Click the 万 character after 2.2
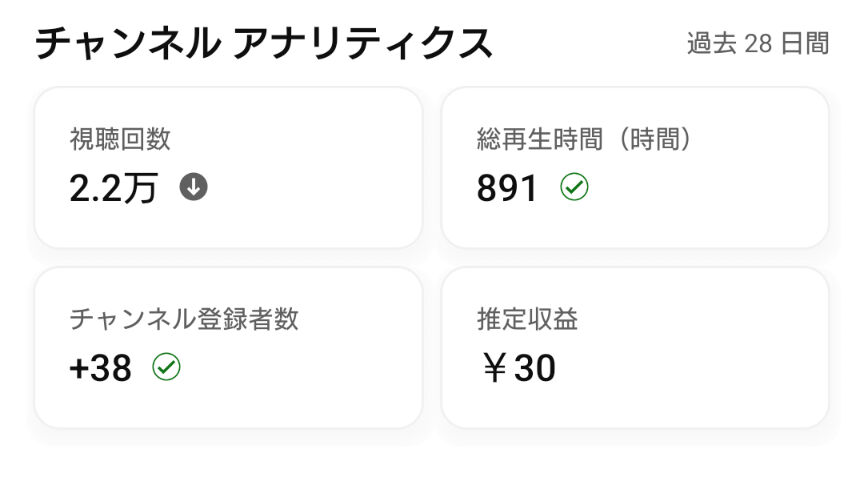 click(x=140, y=189)
